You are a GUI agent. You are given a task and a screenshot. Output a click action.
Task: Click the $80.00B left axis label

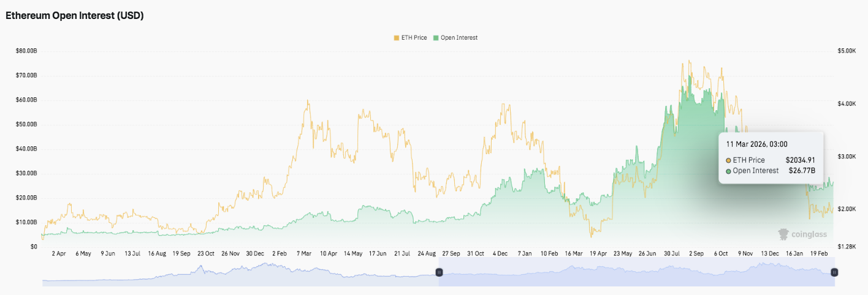(x=26, y=51)
